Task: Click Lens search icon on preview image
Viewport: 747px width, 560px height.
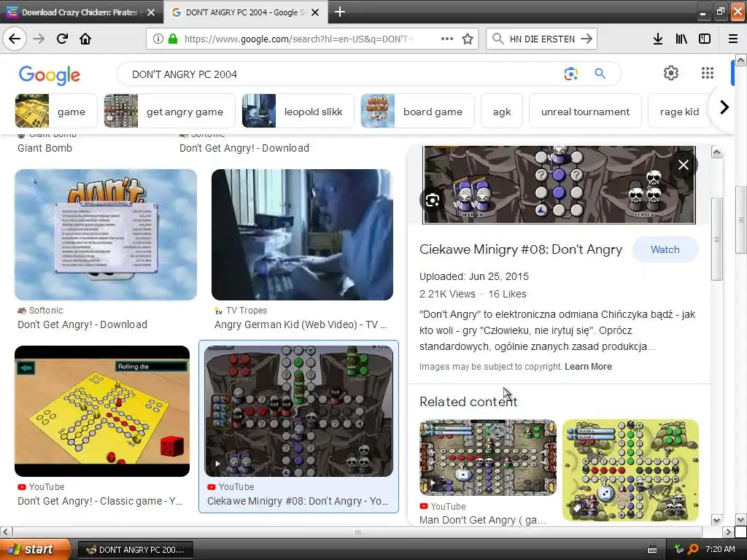Action: 432,200
